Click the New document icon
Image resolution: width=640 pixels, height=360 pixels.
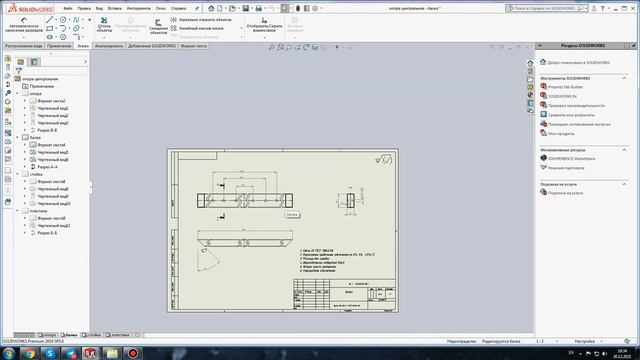click(220, 8)
